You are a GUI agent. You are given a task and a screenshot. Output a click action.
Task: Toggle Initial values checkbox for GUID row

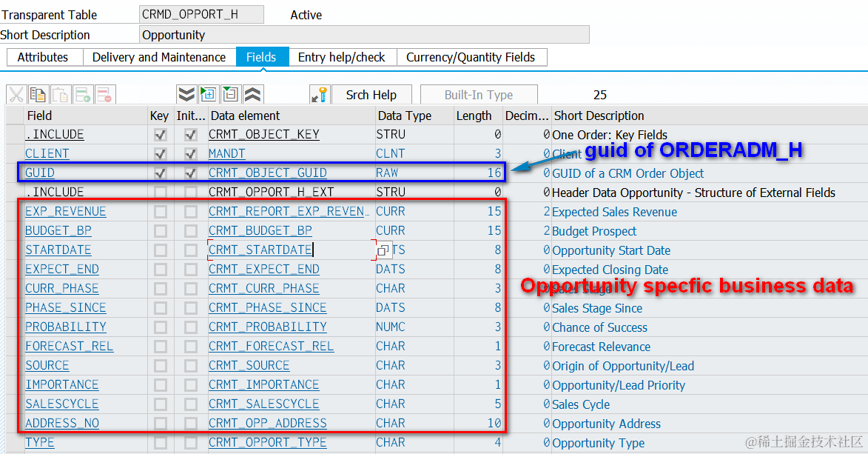pyautogui.click(x=190, y=173)
